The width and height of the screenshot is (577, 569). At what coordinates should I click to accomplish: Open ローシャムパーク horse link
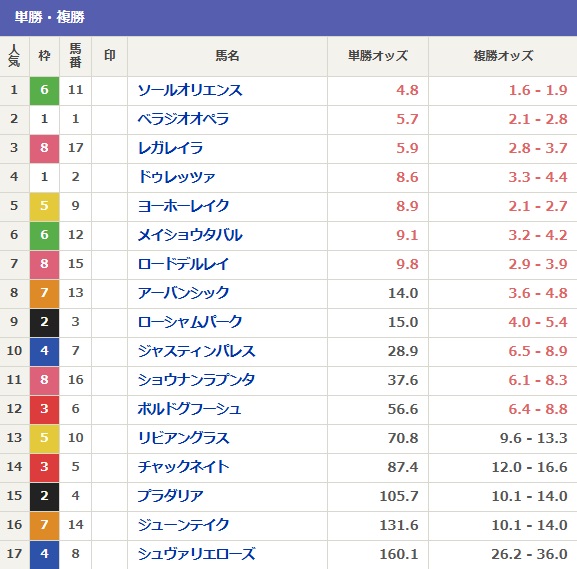click(x=190, y=322)
